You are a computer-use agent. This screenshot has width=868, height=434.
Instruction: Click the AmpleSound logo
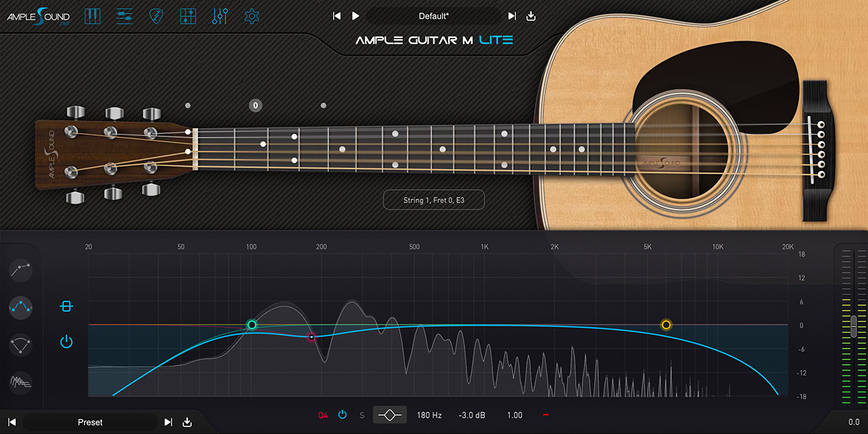(39, 16)
